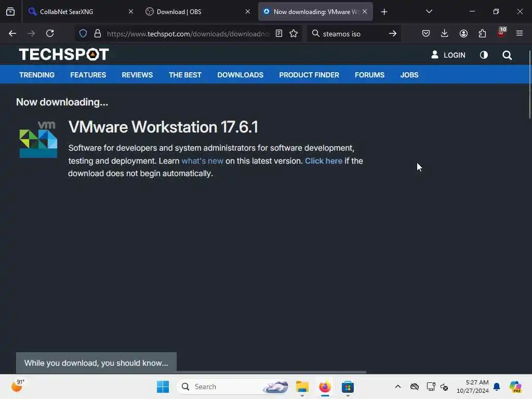This screenshot has width=532, height=399.
Task: Toggle reader view icon
Action: tap(279, 34)
